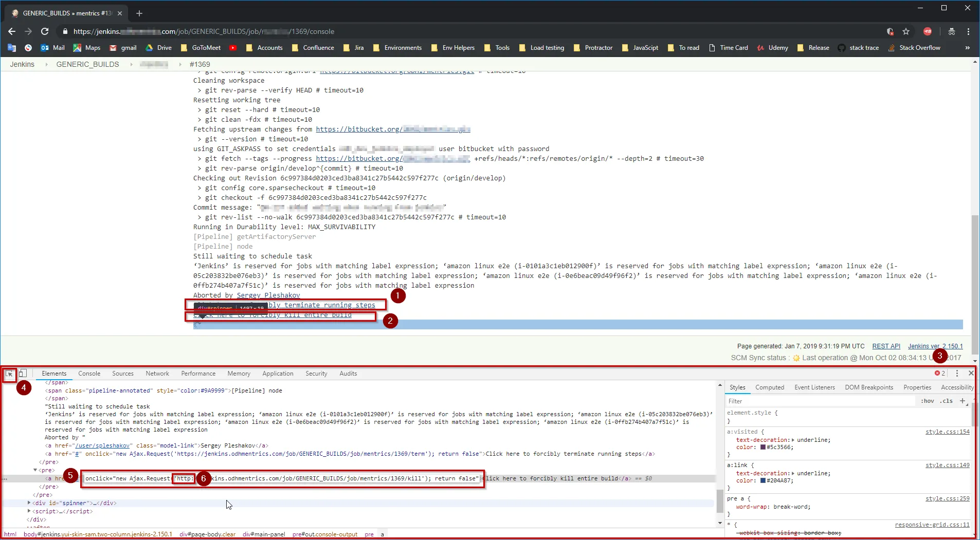980x540 pixels.
Task: Click the Styles filter input field
Action: pyautogui.click(x=821, y=401)
